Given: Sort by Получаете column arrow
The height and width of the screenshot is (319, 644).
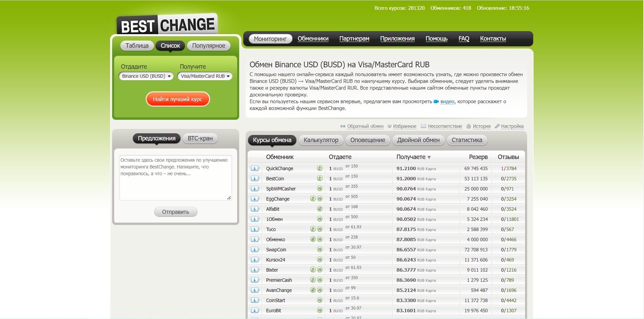Looking at the screenshot, I should [x=429, y=157].
